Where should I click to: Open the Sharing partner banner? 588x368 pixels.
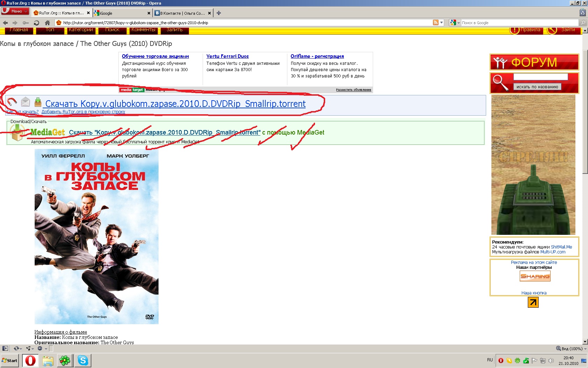tap(535, 277)
